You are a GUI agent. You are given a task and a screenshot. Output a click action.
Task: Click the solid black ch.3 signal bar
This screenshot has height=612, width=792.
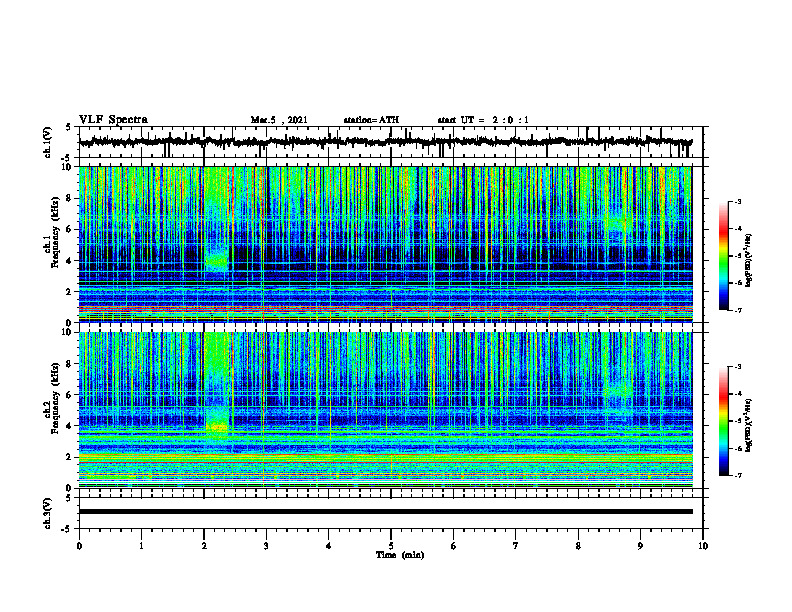(385, 512)
